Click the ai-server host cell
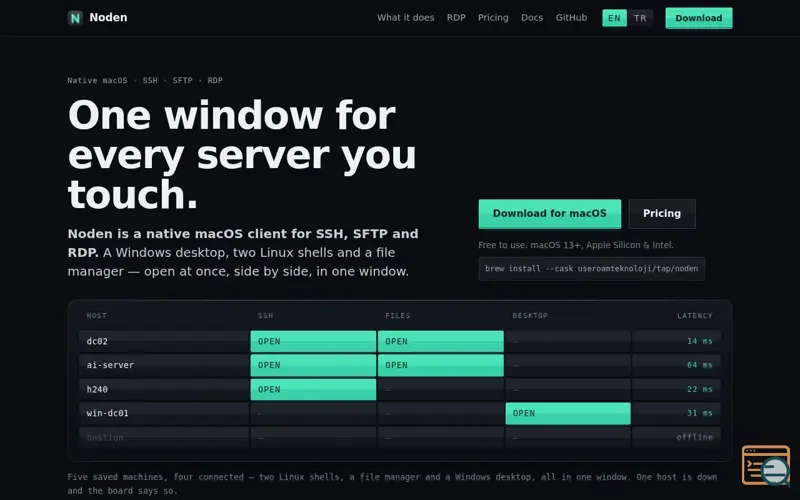The height and width of the screenshot is (500, 800). tap(164, 365)
